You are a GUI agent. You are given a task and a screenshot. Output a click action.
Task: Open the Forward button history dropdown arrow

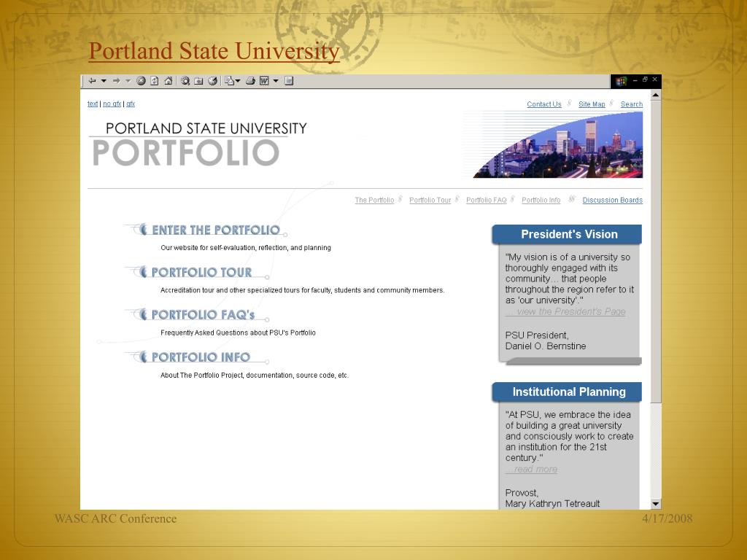(x=128, y=81)
